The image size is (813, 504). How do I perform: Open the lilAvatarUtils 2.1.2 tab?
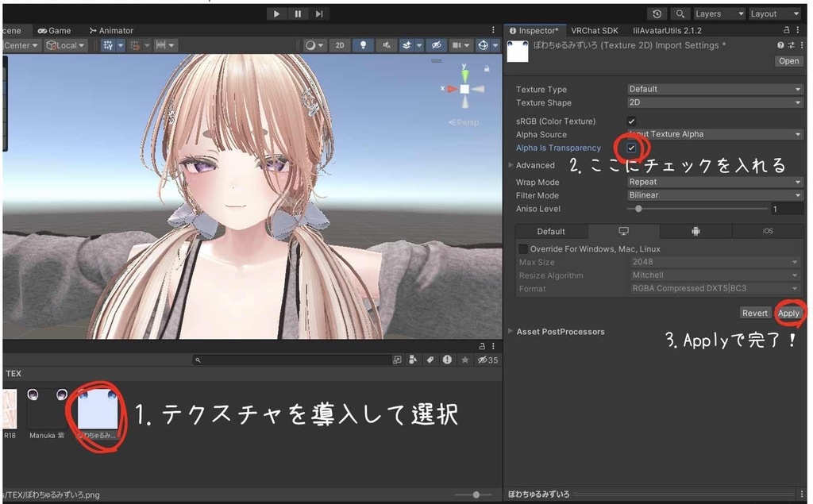667,31
